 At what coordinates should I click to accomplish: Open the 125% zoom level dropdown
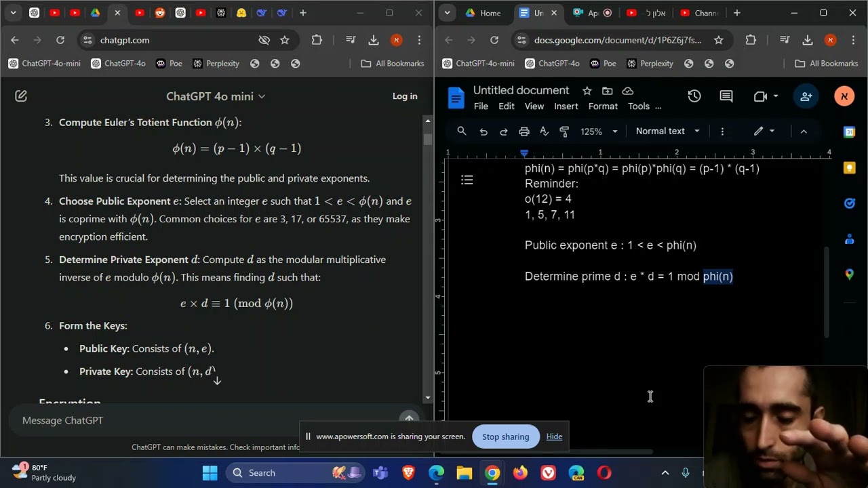599,131
